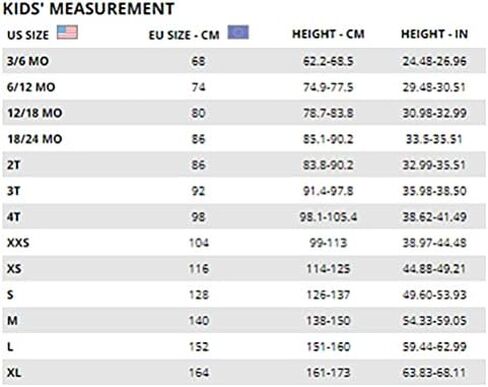Select the US SIZE column header
This screenshot has width=488, height=387.
point(28,35)
